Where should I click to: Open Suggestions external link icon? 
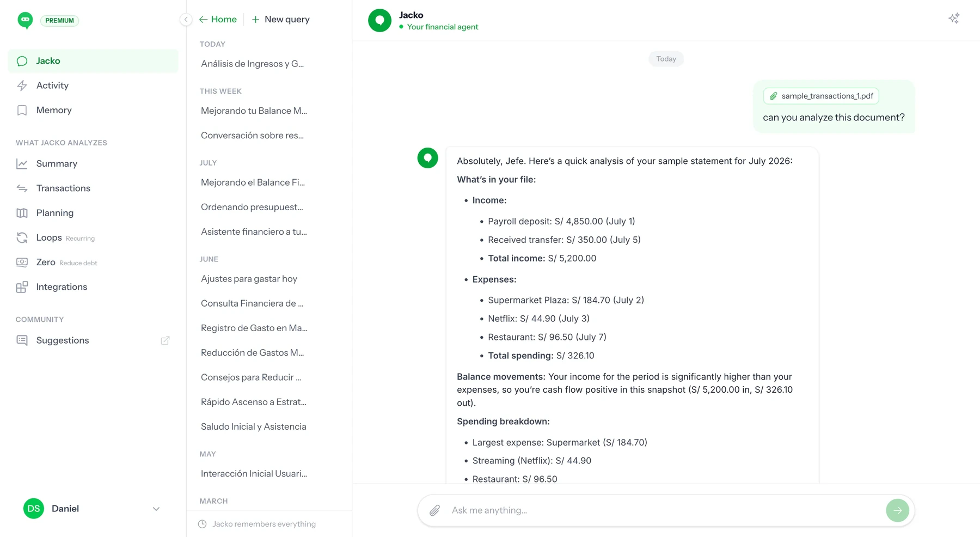[165, 340]
